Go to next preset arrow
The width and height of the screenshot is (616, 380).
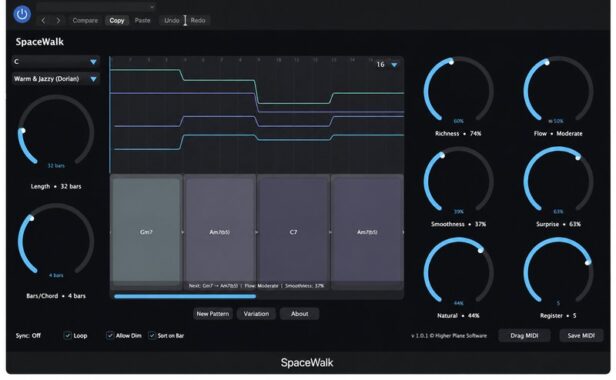[x=58, y=20]
